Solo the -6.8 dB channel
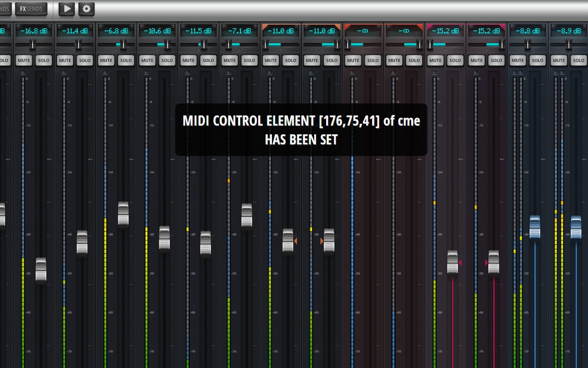Image resolution: width=588 pixels, height=368 pixels. tap(126, 60)
